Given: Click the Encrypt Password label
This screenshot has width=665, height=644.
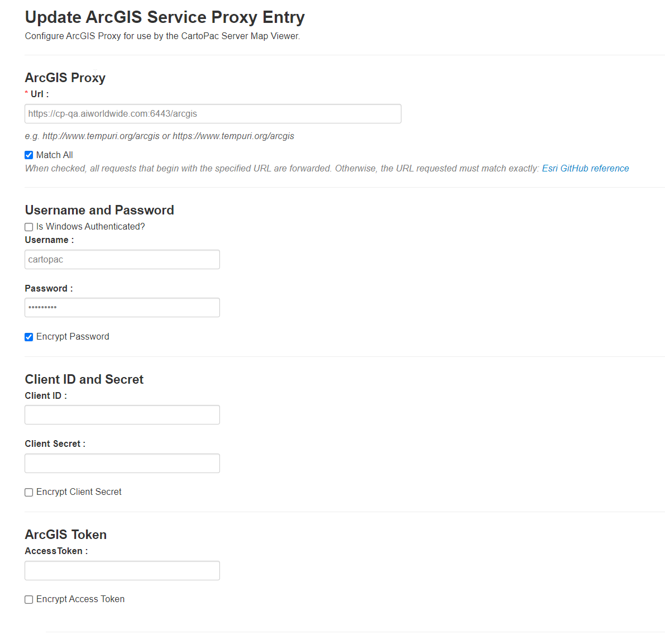Looking at the screenshot, I should 73,336.
